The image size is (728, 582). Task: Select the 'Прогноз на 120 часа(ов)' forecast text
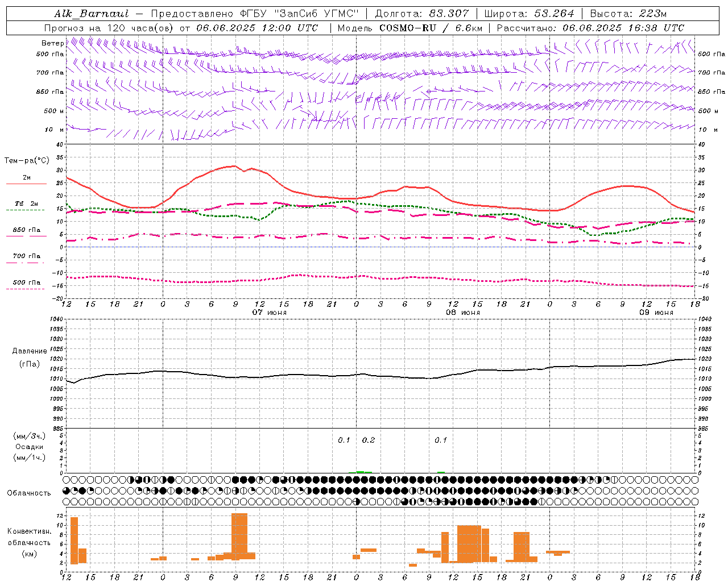pos(109,28)
